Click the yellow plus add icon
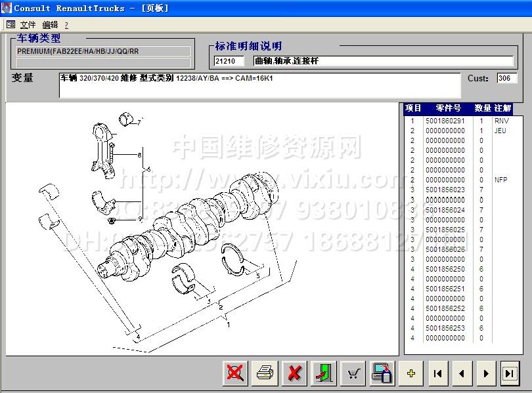 click(x=412, y=373)
